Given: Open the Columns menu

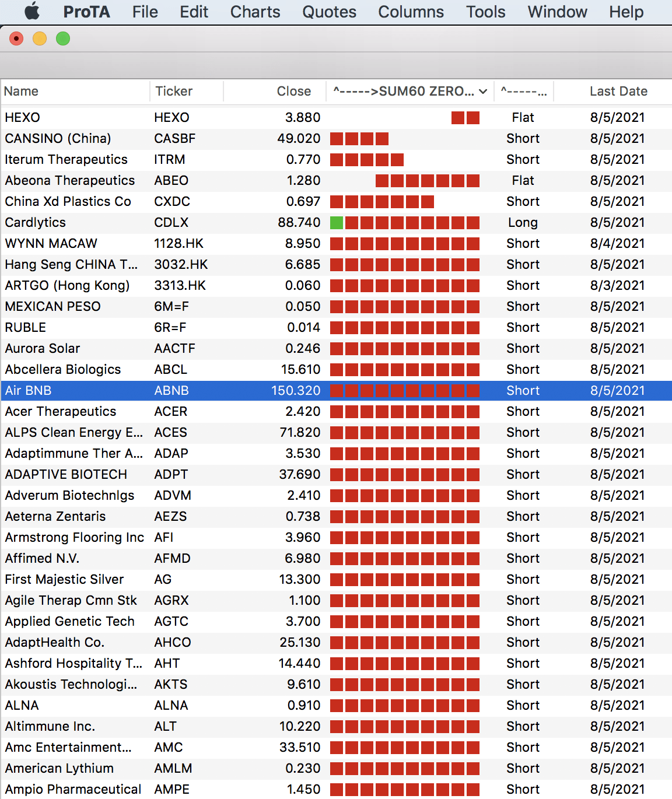Looking at the screenshot, I should coord(411,12).
